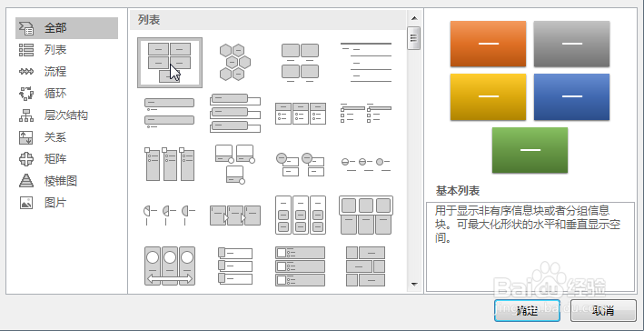644x331 pixels.
Task: Select the 图片 category
Action: click(x=55, y=203)
